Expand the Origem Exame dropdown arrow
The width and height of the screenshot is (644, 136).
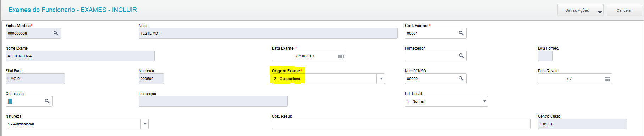pos(381,79)
